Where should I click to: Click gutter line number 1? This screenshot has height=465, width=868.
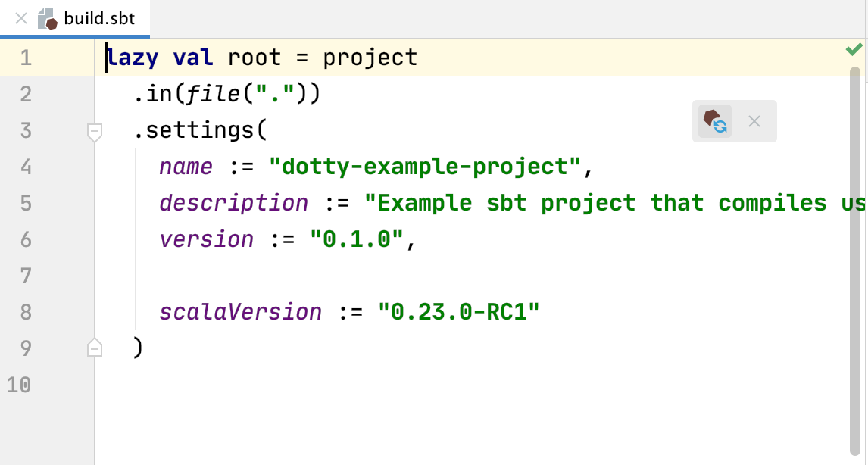[26, 58]
